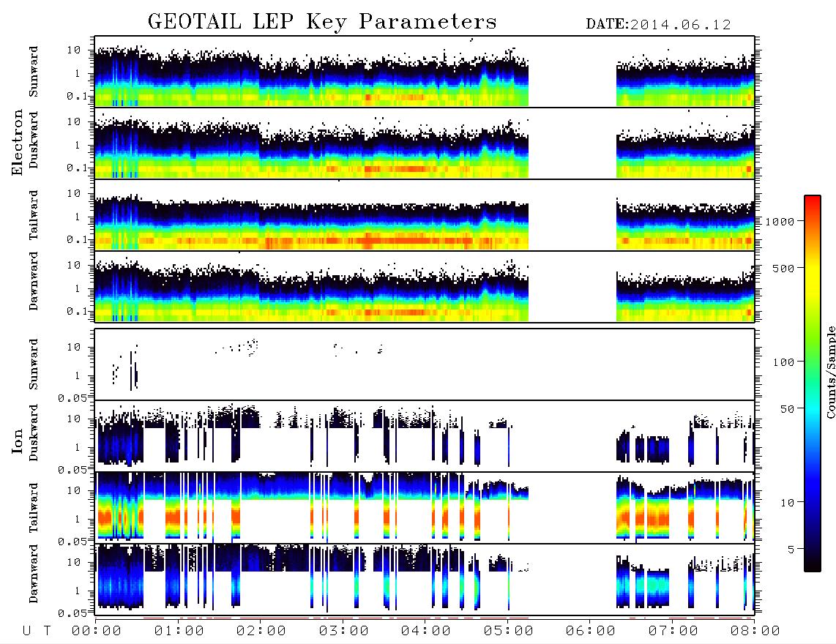Select the "03:00" time tick label

(344, 632)
